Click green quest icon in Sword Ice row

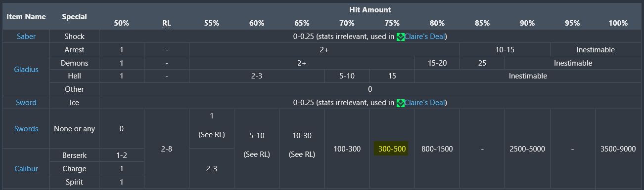401,103
